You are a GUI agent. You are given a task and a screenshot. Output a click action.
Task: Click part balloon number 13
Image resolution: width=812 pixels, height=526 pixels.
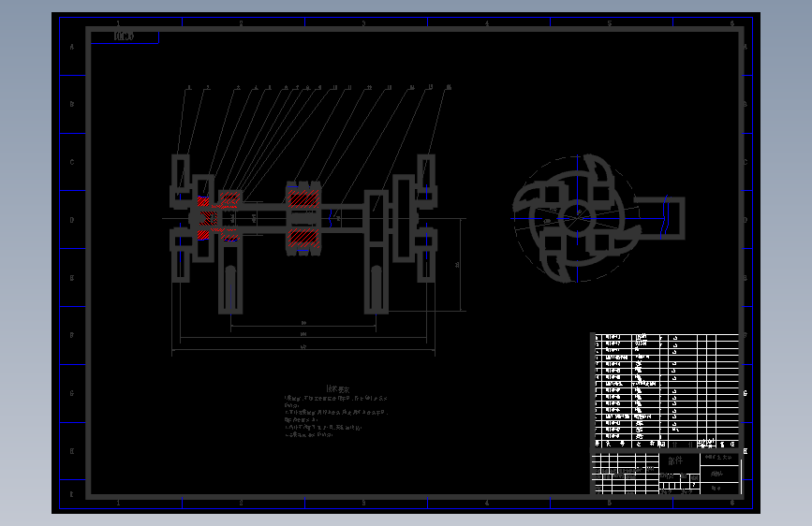click(389, 87)
